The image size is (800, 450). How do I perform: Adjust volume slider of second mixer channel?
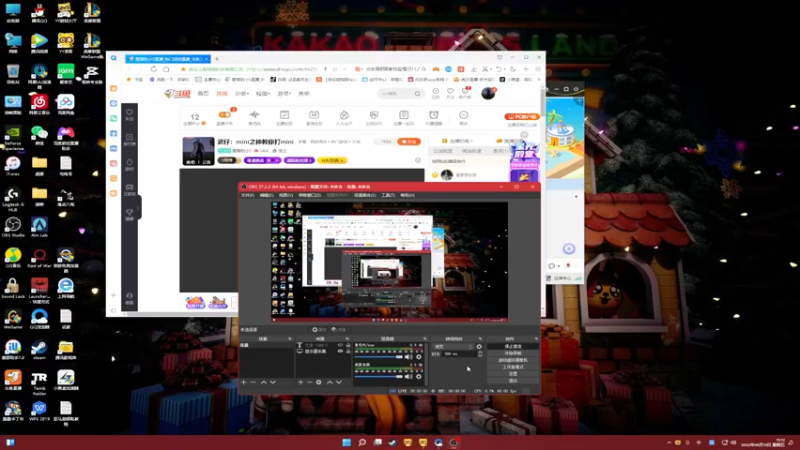(x=379, y=377)
